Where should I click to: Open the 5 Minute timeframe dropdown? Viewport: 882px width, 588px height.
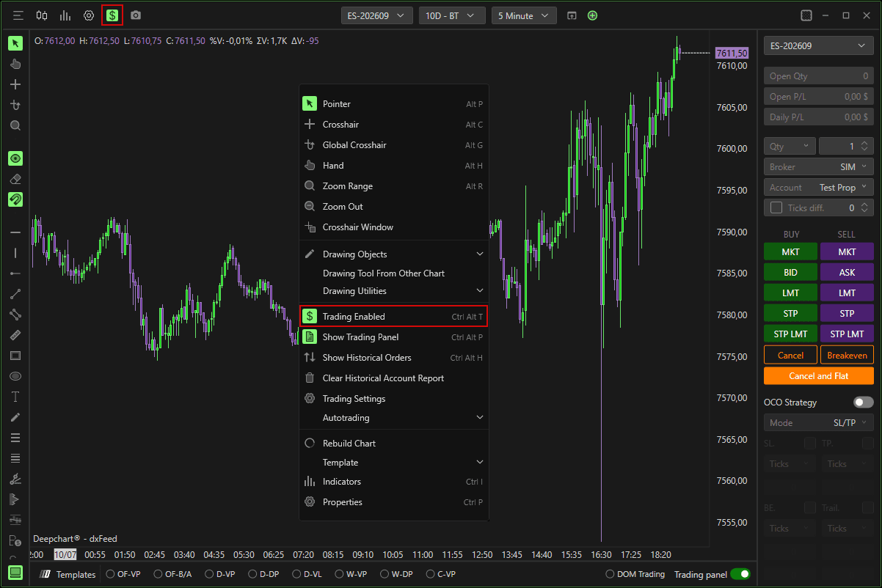coord(524,15)
